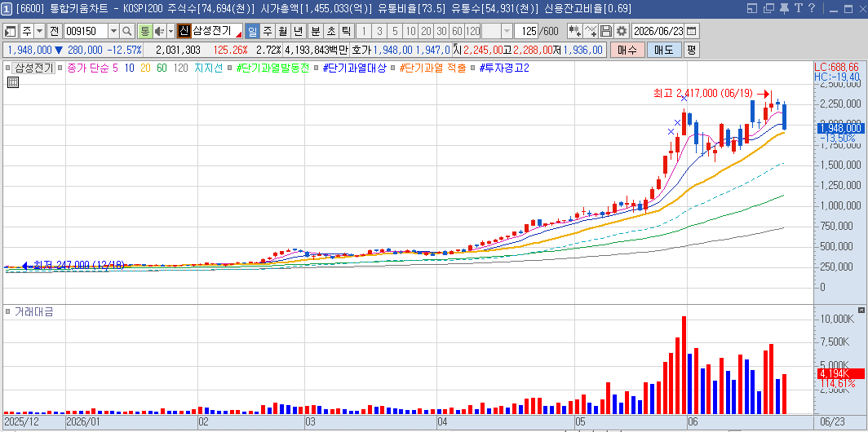Click the bar count field showing 125
This screenshot has width=868, height=432.
(526, 31)
